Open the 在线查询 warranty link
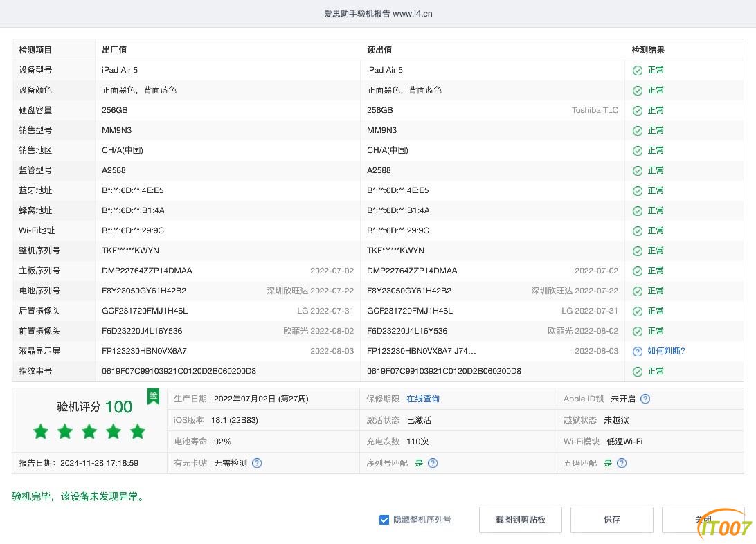The width and height of the screenshot is (756, 544). pyautogui.click(x=423, y=399)
